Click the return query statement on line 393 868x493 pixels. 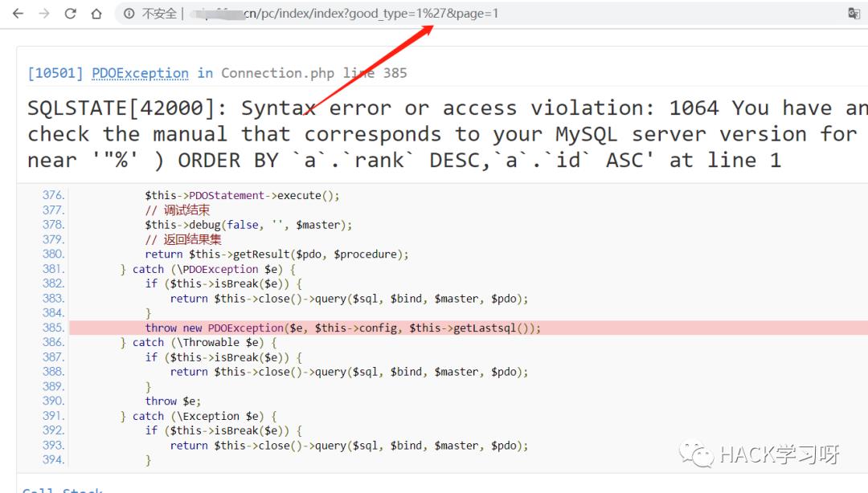(x=349, y=446)
